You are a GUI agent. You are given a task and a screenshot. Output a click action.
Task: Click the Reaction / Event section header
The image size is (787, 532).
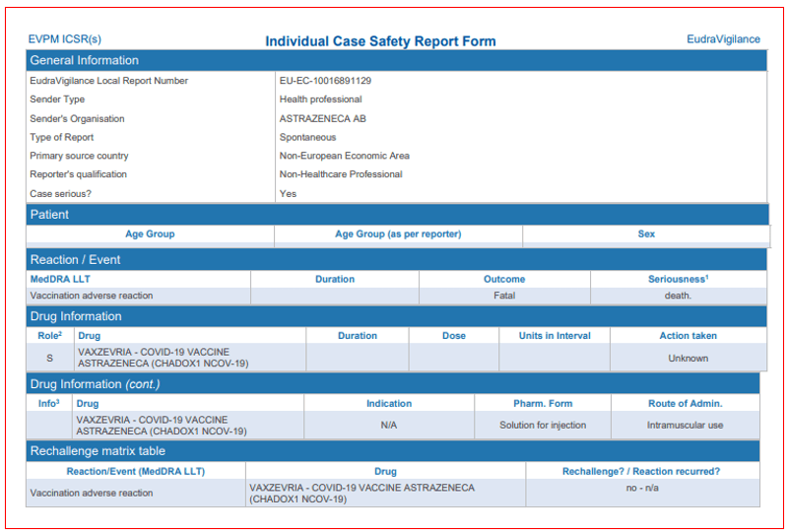coord(76,260)
